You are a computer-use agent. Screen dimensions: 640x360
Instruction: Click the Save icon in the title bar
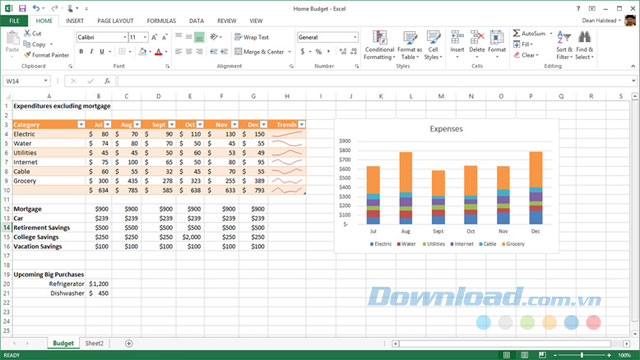(22, 8)
